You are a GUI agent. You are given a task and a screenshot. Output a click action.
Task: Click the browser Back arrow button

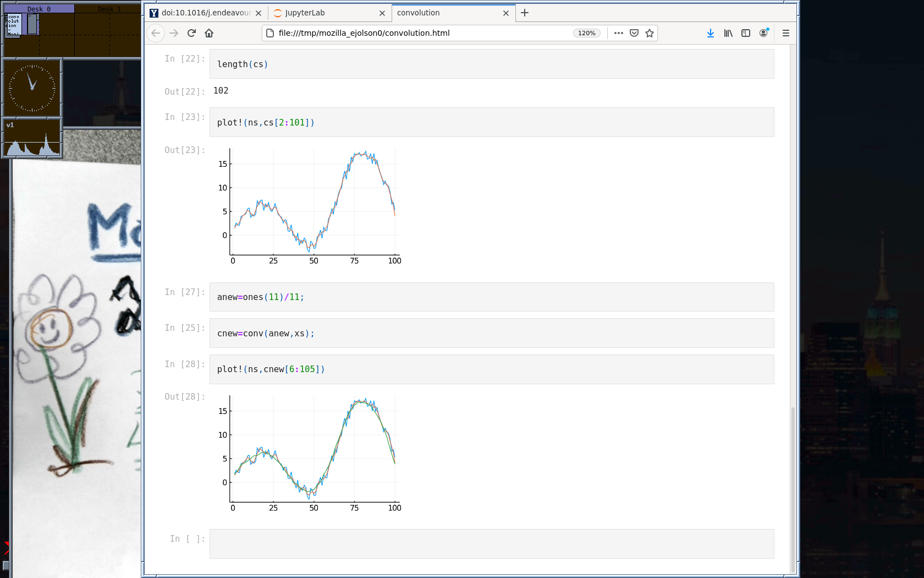[156, 33]
